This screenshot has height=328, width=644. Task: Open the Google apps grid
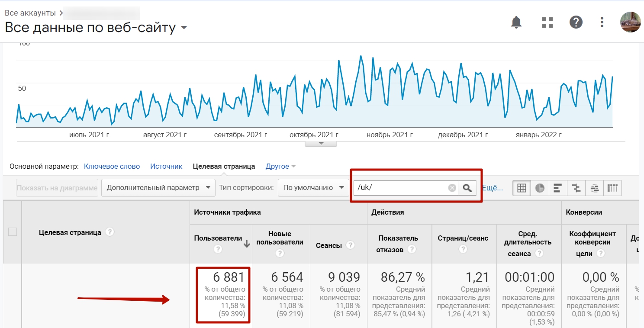[x=547, y=22]
